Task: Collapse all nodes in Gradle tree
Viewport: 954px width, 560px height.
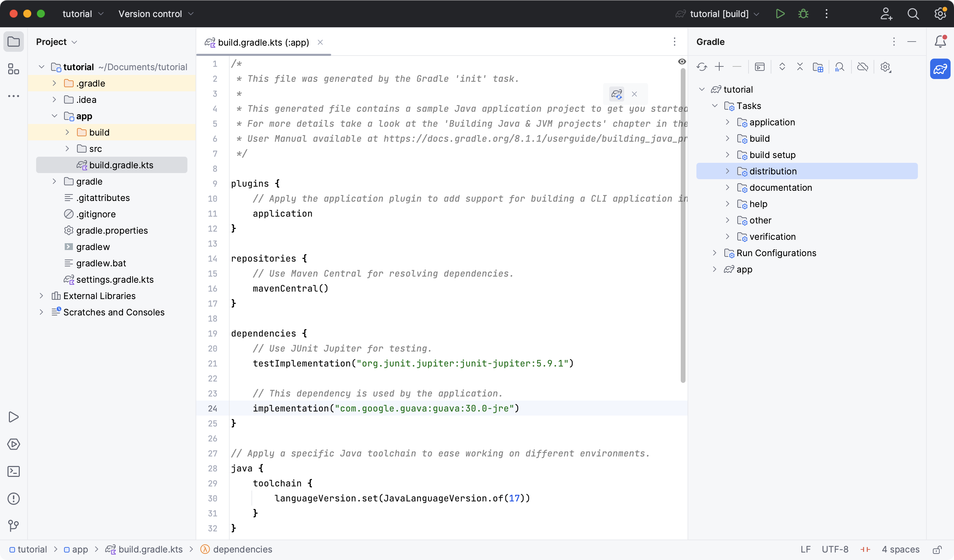Action: pos(800,67)
